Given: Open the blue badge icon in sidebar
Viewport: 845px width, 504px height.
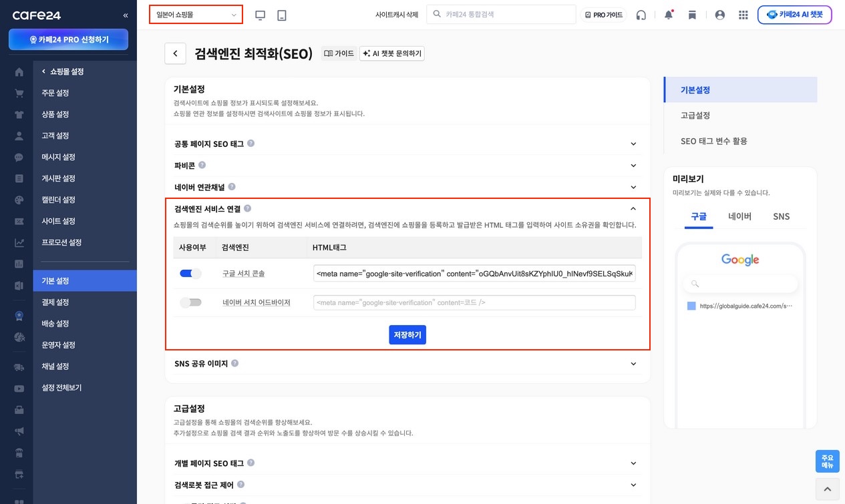Looking at the screenshot, I should coord(19,316).
